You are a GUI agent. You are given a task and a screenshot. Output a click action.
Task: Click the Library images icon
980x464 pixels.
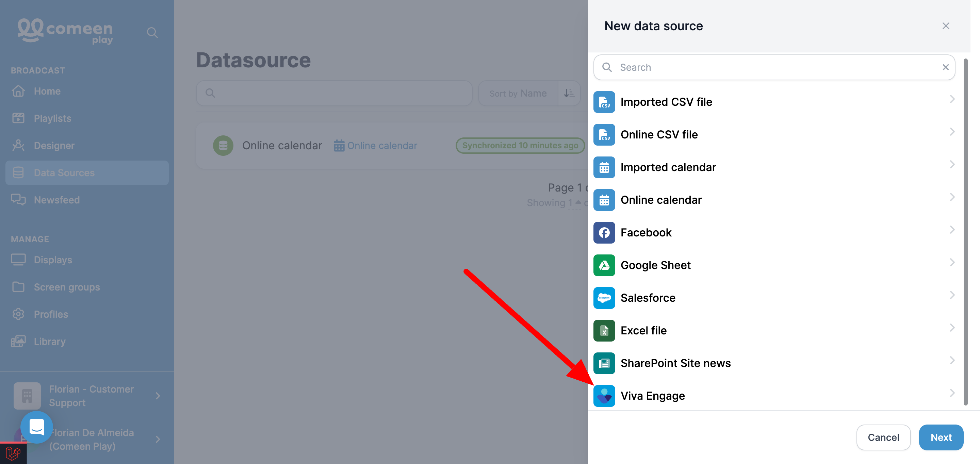[x=18, y=342]
